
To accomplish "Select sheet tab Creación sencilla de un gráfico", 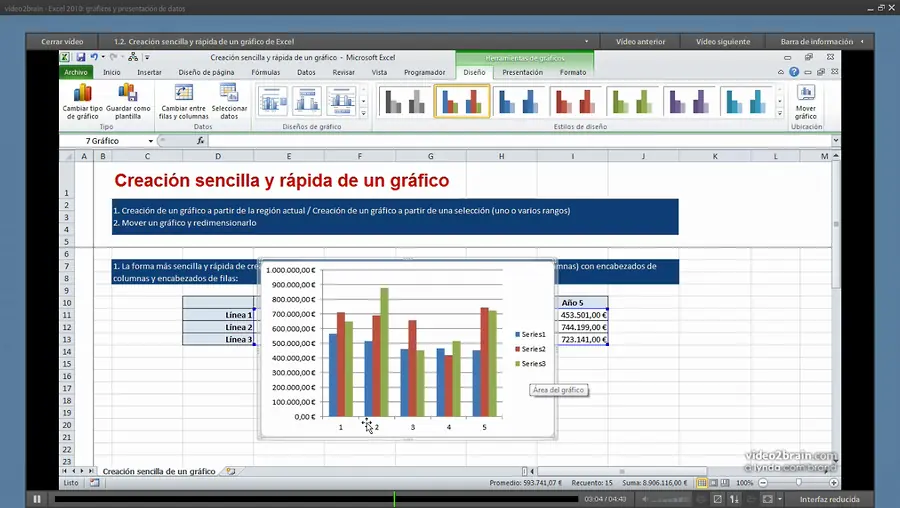I will click(x=159, y=471).
